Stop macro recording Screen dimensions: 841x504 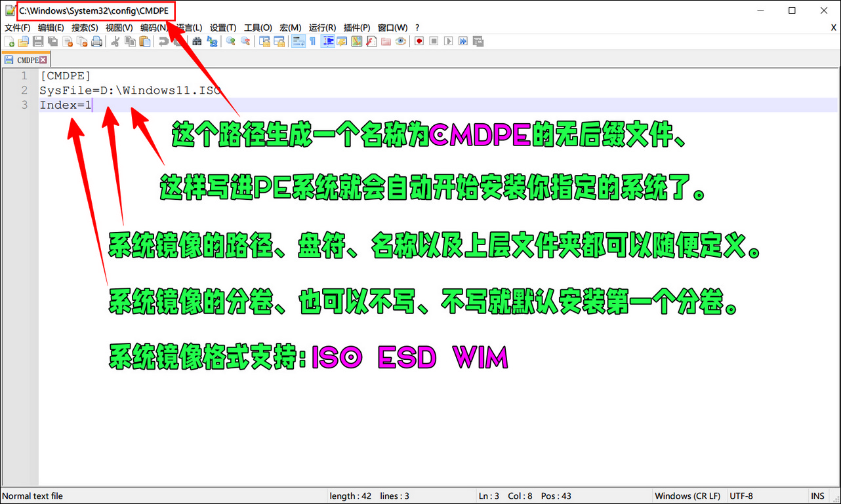(434, 41)
